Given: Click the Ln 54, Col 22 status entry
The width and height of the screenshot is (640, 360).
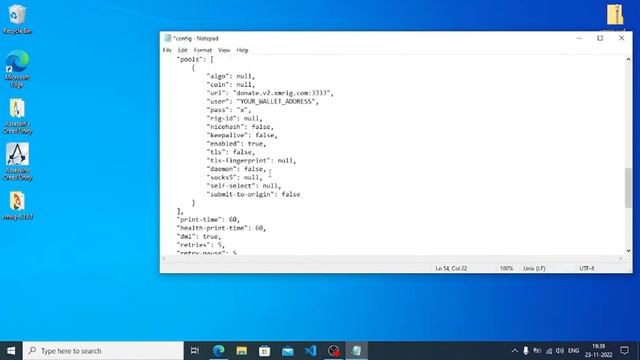Looking at the screenshot, I should pyautogui.click(x=451, y=268).
